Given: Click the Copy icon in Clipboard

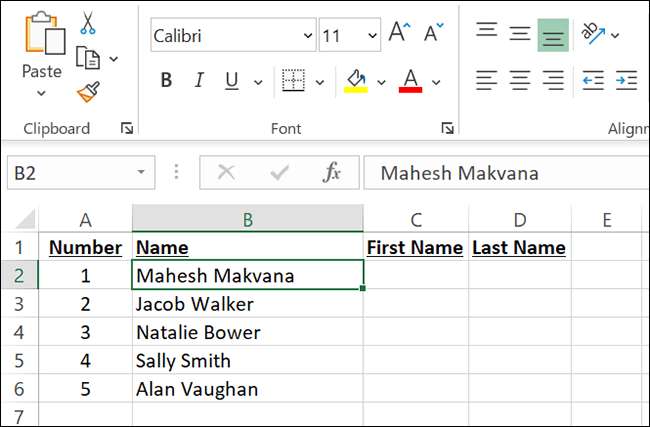Looking at the screenshot, I should click(x=89, y=58).
